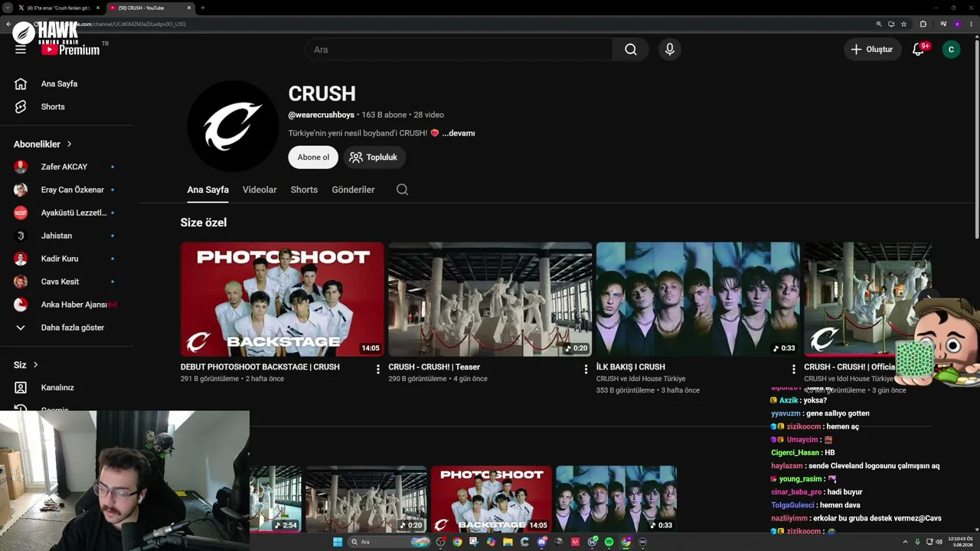Open a new browser tab
The width and height of the screenshot is (980, 551).
pyautogui.click(x=203, y=8)
